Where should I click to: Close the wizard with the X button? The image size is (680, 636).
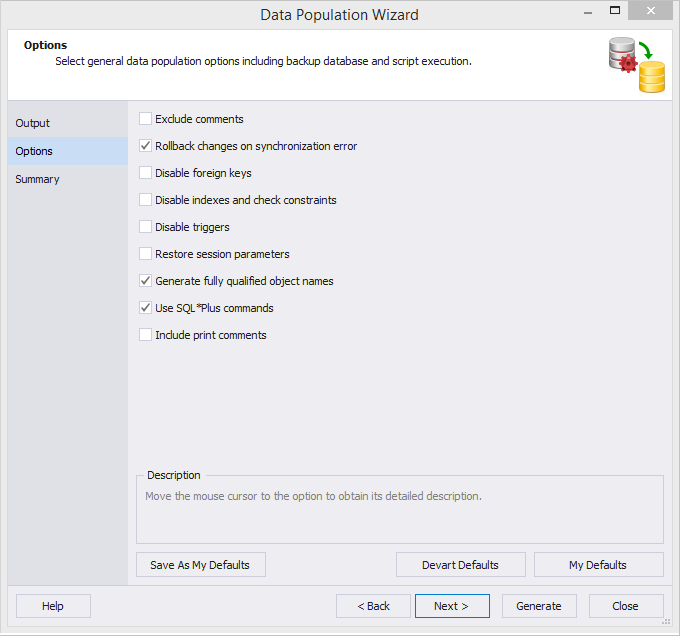pos(651,11)
